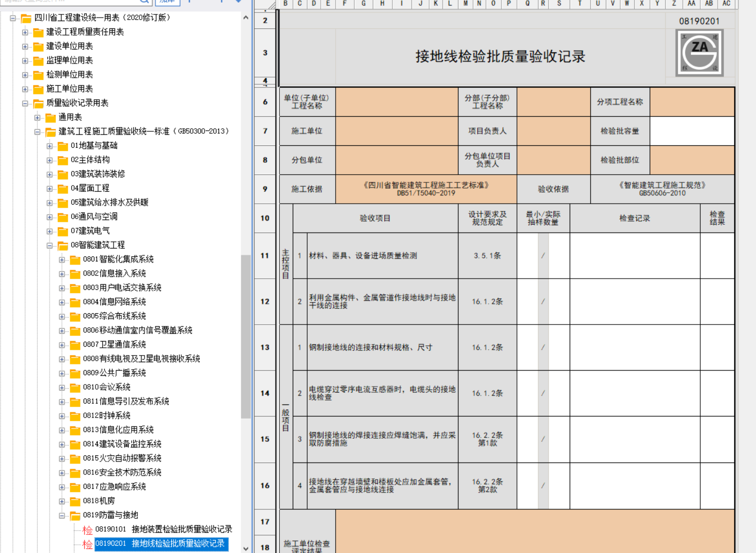Open 08190101 接地装置检验批质量验收记录
Image resolution: width=756 pixels, height=553 pixels.
point(164,529)
